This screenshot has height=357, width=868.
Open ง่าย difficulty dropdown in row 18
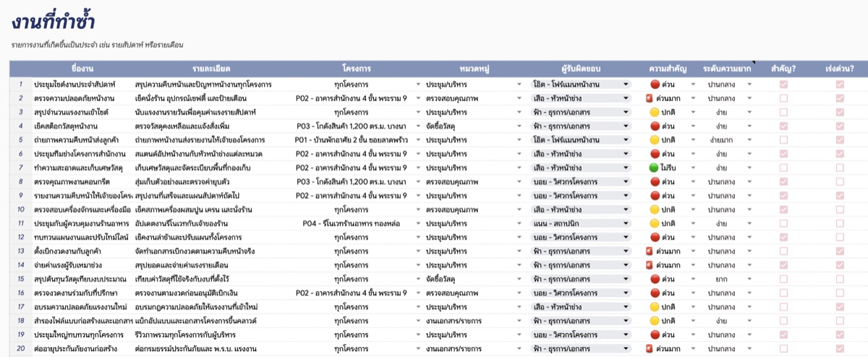point(750,321)
